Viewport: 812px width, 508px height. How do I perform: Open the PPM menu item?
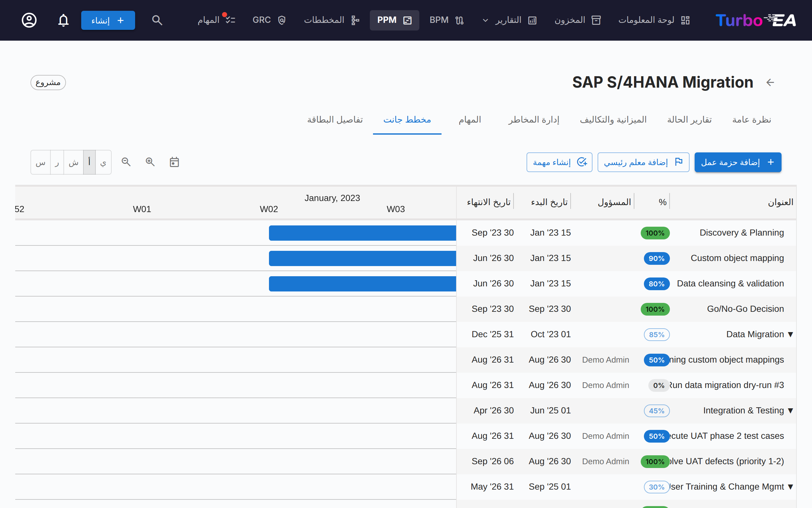click(394, 20)
